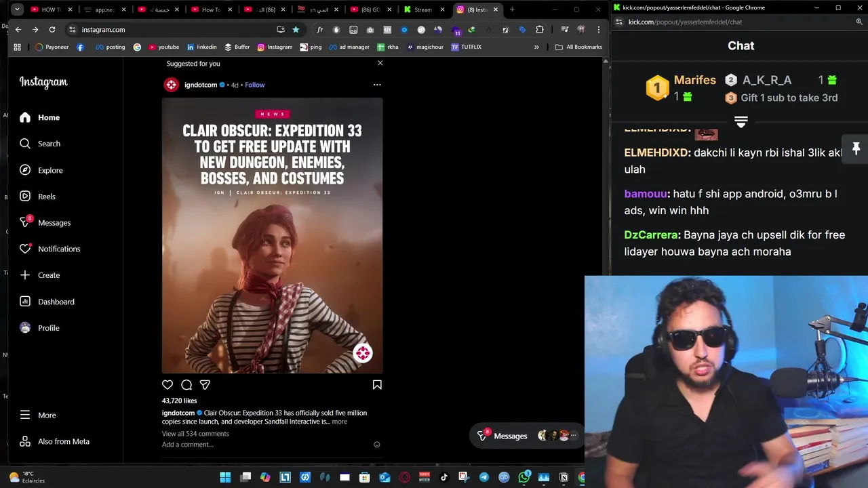Open the Chrome extensions puzzle icon

(540, 30)
